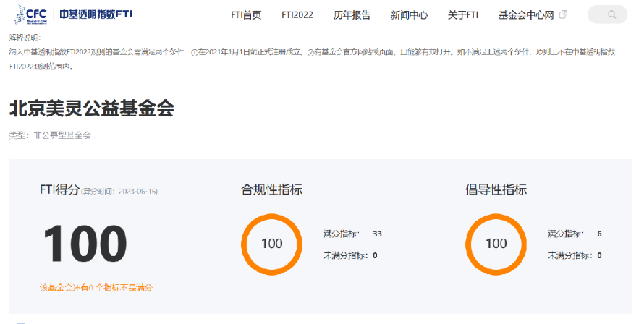Click the 合规性指标 heading
Screen dimensions: 644x324
coord(271,189)
